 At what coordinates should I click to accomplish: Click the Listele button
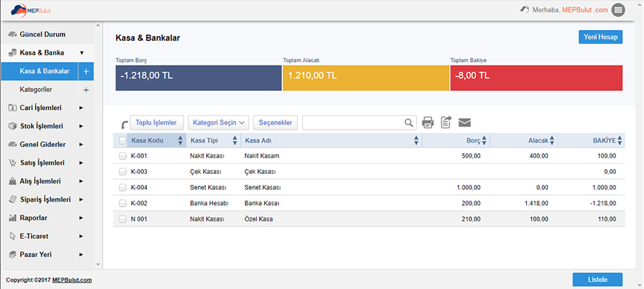coord(597,280)
